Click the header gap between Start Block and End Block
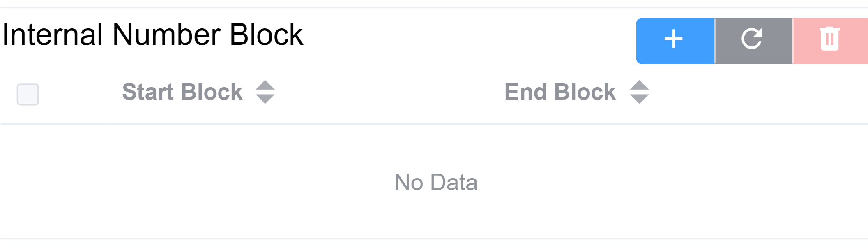Viewport: 868px width, 246px height. point(390,93)
